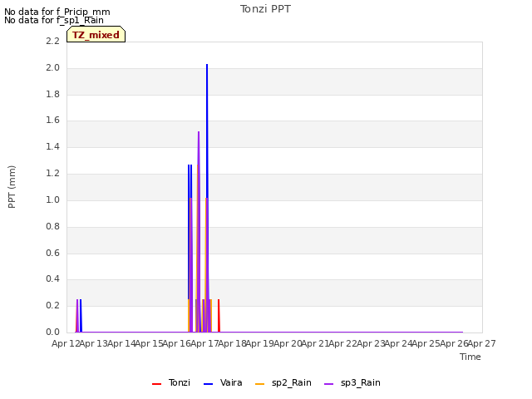The image size is (532, 399).
Task: Click the TZ_mixed annotation label
Action: pos(96,35)
